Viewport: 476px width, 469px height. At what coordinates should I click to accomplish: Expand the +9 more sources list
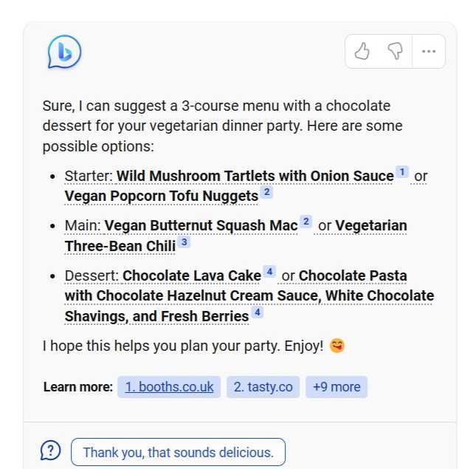point(337,387)
